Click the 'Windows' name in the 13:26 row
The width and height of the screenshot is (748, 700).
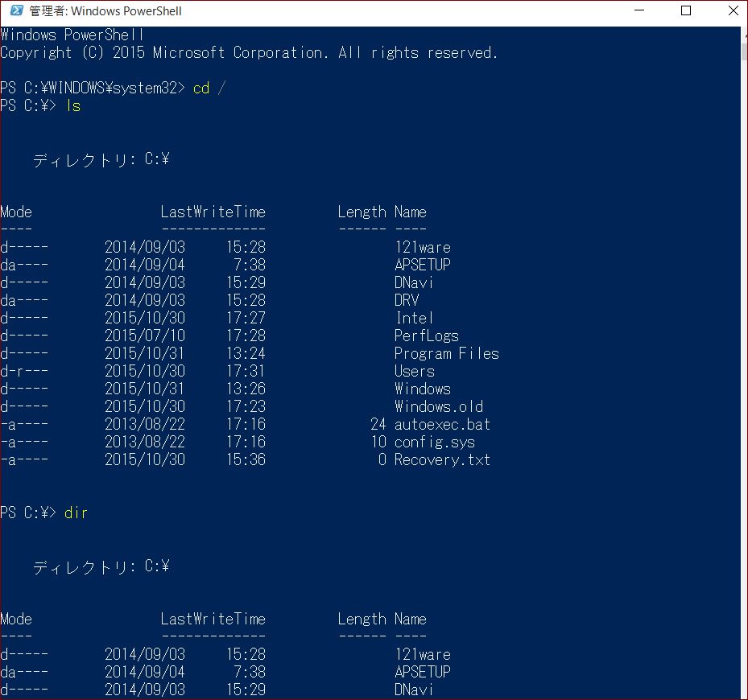(x=423, y=389)
